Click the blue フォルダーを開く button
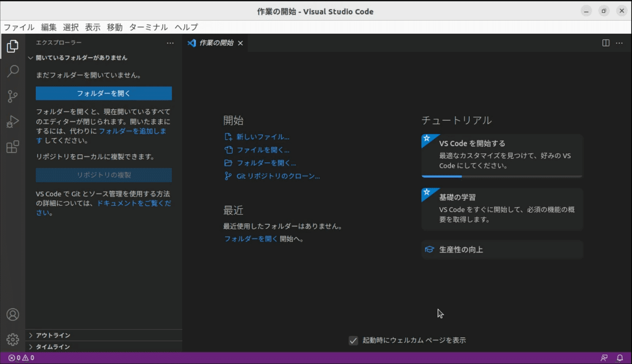This screenshot has width=632, height=364. point(104,93)
